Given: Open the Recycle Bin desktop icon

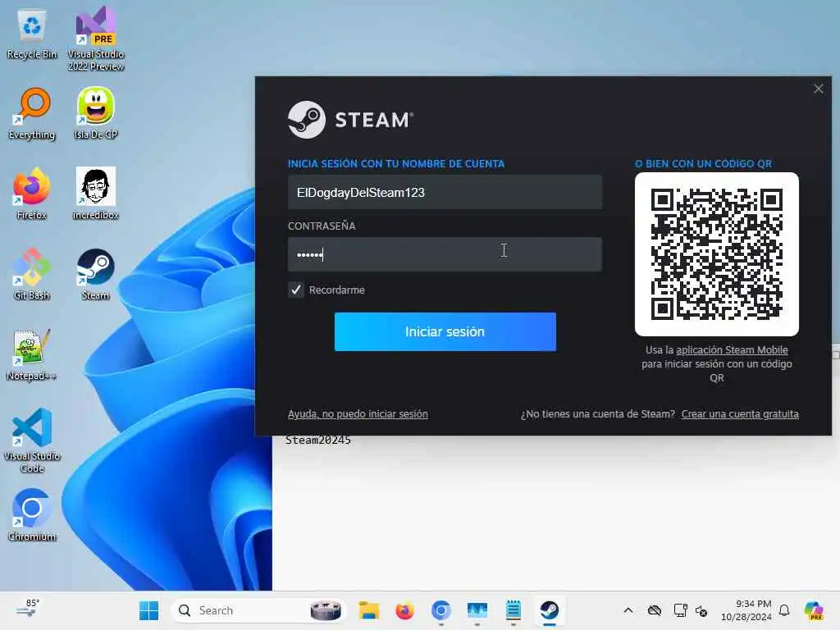Looking at the screenshot, I should click(x=32, y=34).
